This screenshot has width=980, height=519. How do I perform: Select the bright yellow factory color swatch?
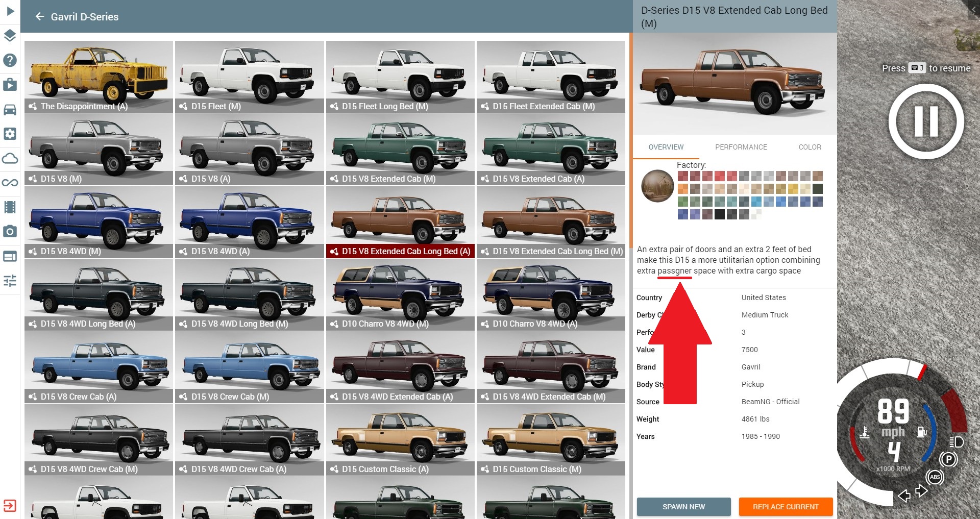793,189
